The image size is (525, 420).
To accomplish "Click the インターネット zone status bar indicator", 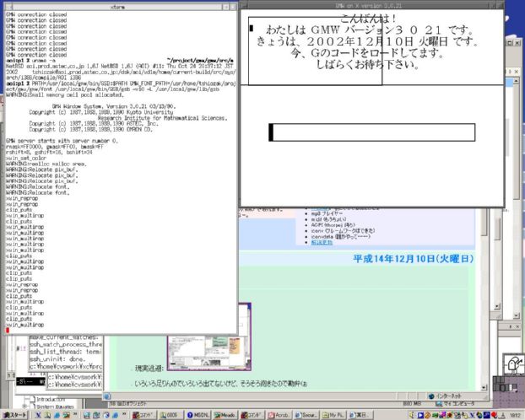I will [x=446, y=396].
